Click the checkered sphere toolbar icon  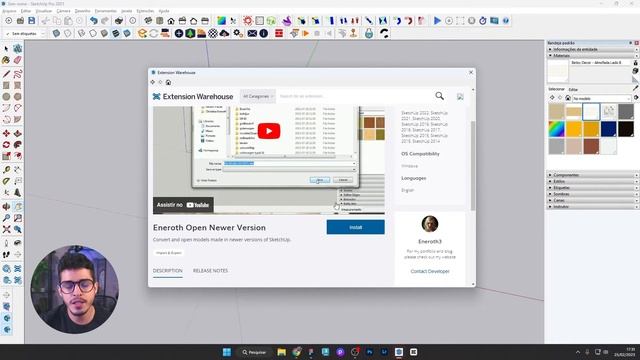tap(213, 33)
